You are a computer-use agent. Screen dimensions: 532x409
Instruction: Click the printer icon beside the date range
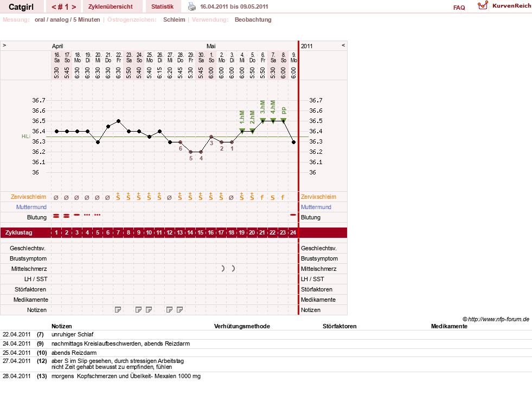click(x=192, y=7)
